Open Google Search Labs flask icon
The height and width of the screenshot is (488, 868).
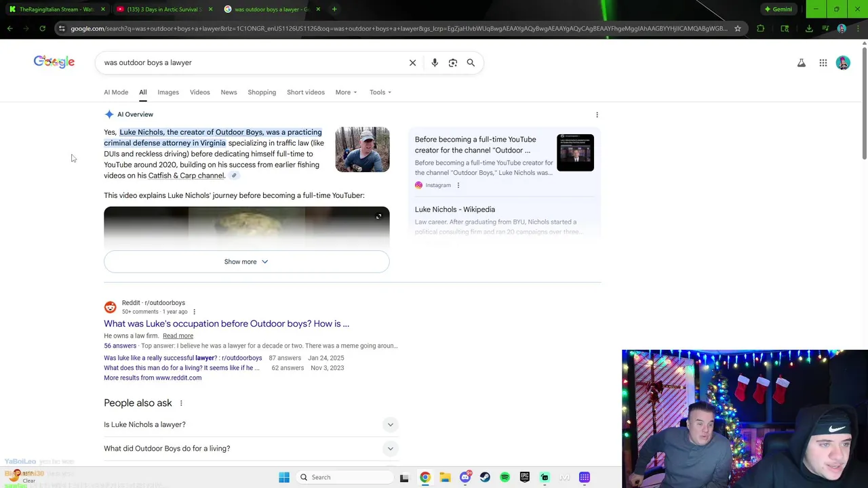pos(802,63)
